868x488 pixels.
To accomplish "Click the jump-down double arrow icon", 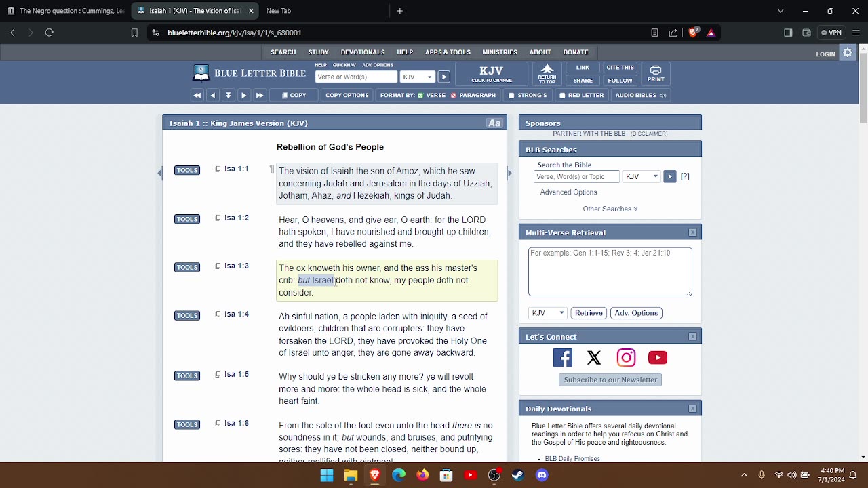I will coord(229,96).
